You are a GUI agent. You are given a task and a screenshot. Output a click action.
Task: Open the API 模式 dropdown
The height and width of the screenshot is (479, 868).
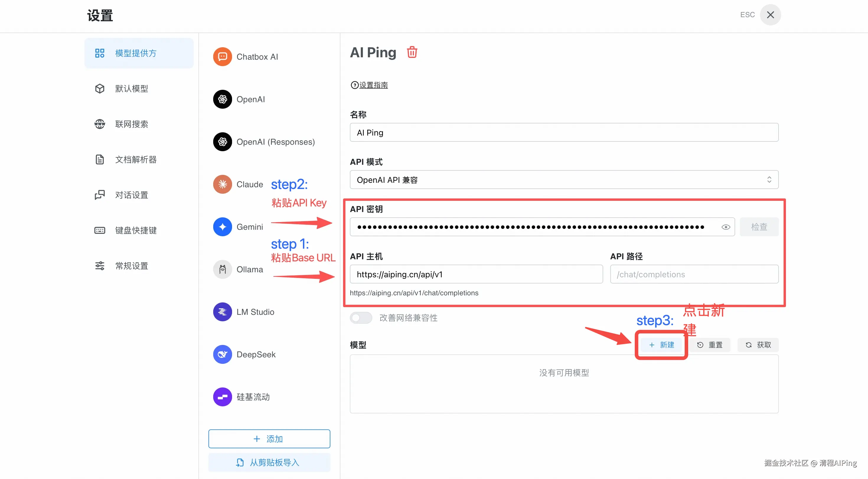[564, 180]
